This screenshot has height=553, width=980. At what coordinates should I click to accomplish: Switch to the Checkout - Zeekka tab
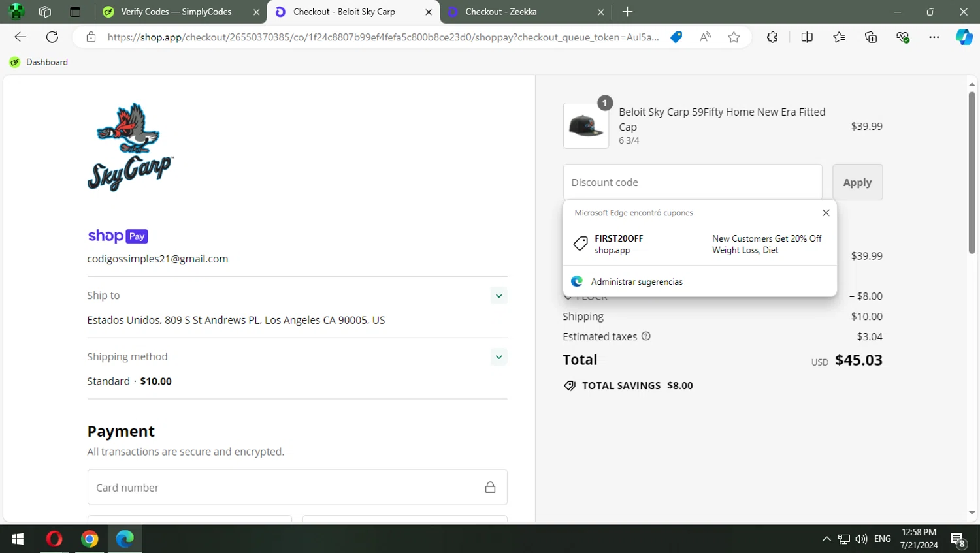(501, 12)
